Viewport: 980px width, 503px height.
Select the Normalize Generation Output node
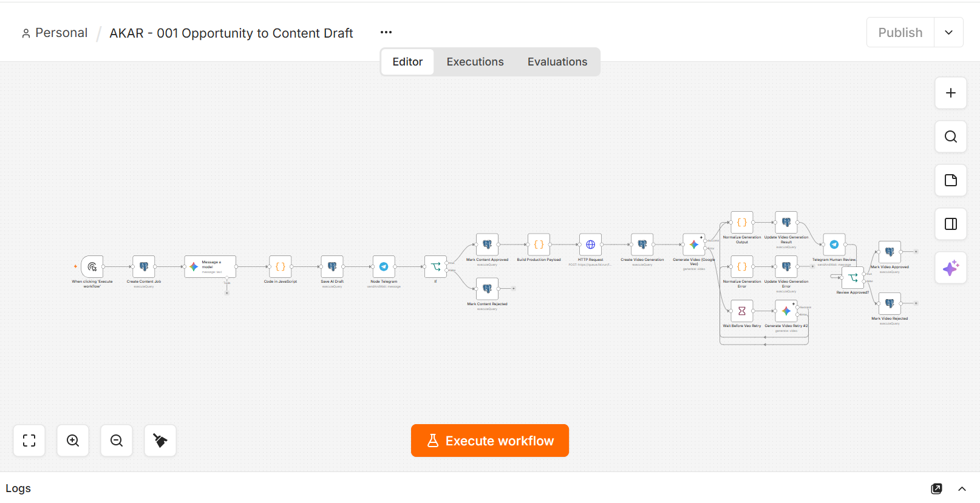coord(742,223)
